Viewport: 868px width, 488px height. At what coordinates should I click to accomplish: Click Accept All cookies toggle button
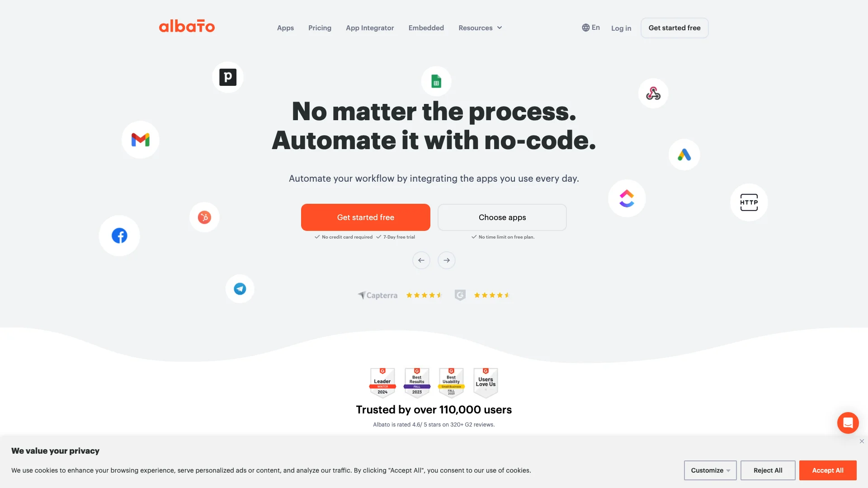pos(827,470)
